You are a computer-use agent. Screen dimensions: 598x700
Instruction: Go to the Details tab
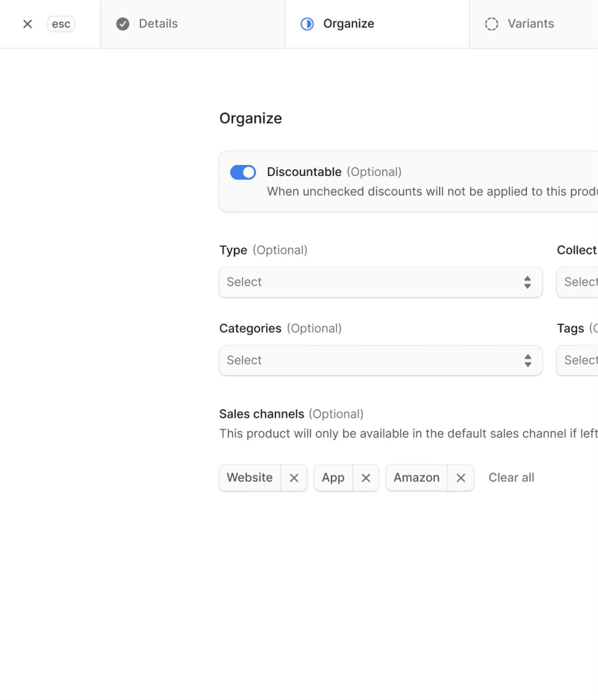(193, 24)
